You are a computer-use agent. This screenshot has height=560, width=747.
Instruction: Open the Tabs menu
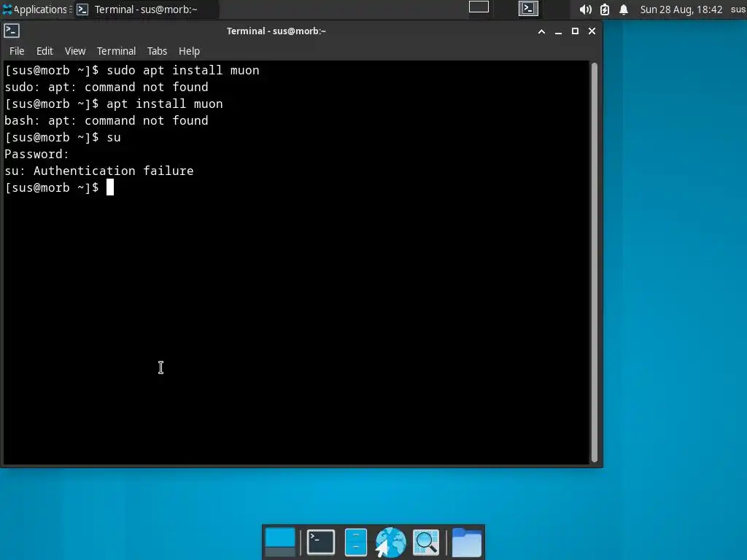157,51
